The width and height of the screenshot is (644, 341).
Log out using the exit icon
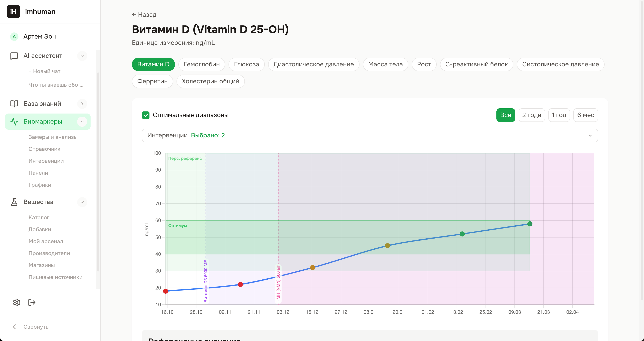(32, 302)
